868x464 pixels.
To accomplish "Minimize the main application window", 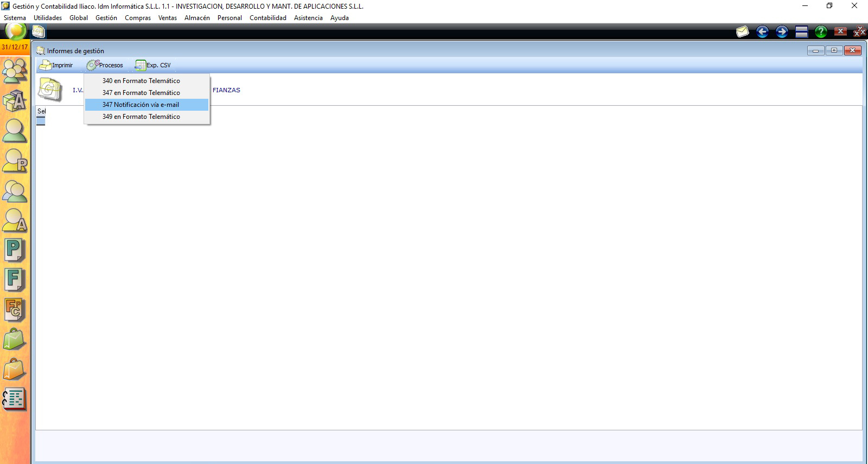I will (x=805, y=6).
